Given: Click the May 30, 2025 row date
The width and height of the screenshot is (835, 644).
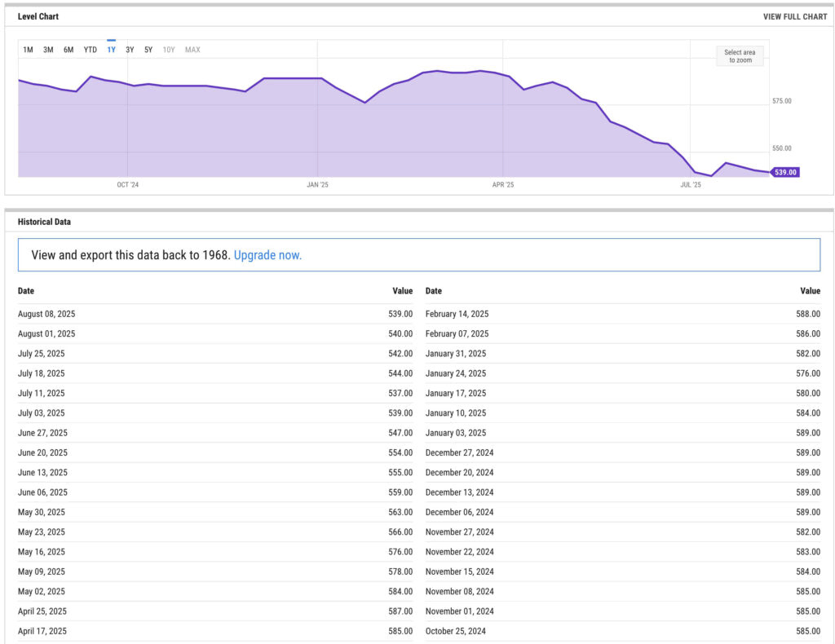Looking at the screenshot, I should click(x=41, y=512).
